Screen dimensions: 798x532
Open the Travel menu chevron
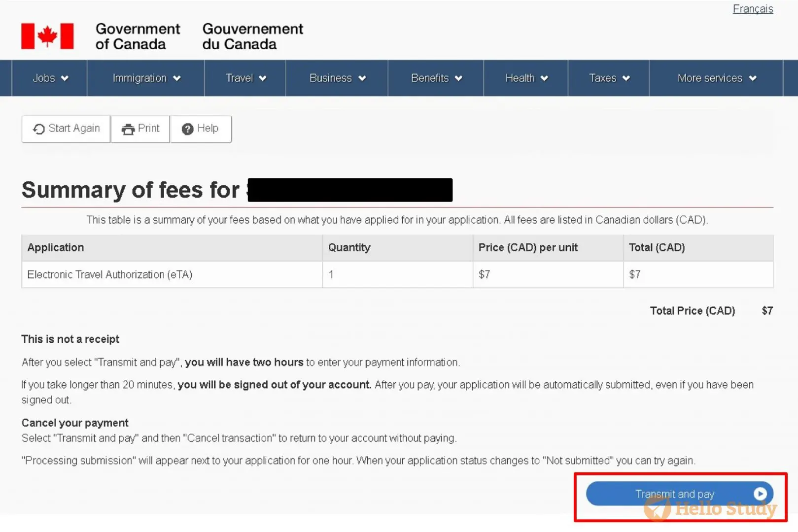pos(263,78)
